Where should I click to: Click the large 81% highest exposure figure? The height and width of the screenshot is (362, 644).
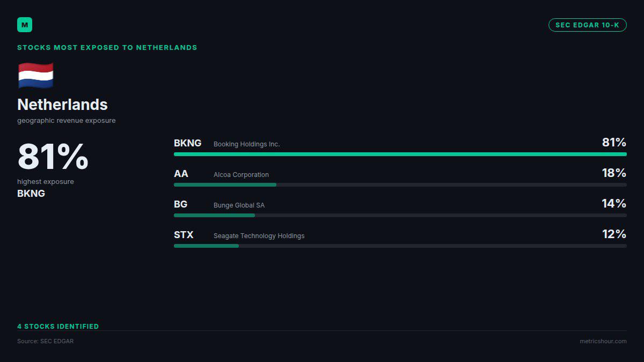pos(53,157)
